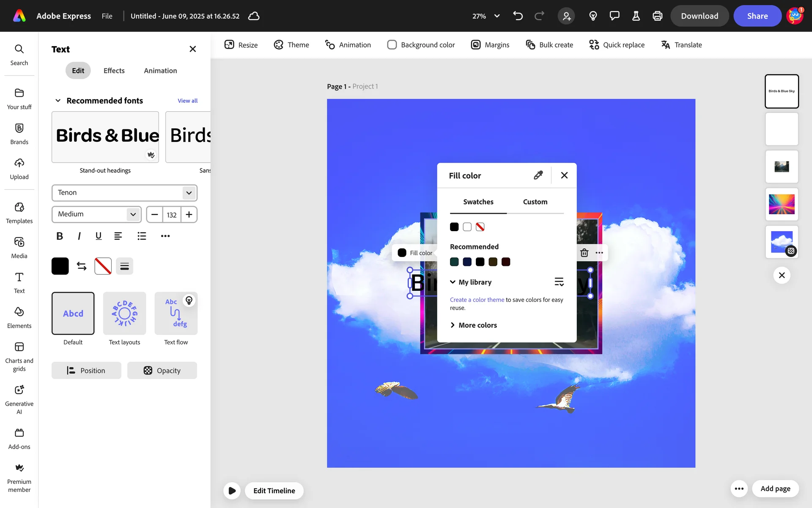Toggle underline text formatting
The width and height of the screenshot is (812, 508).
tap(99, 236)
